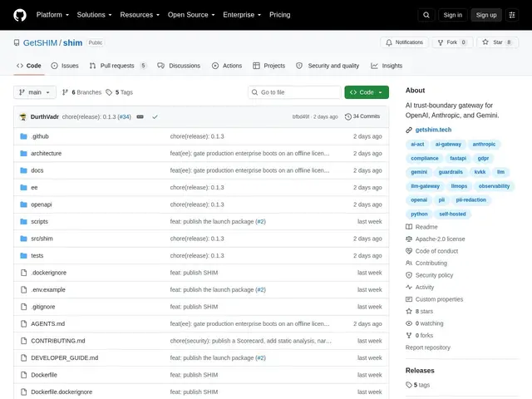This screenshot has width=532, height=399.
Task: Open the Dockerfile.dockerignore file
Action: [x=62, y=392]
